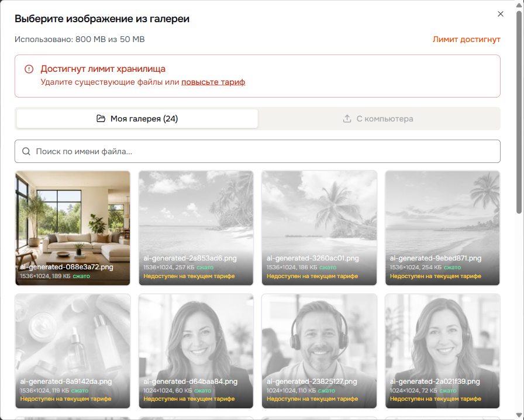524x420 pixels.
Task: Select the living room image ai-generated-088e3a72.png
Action: pyautogui.click(x=73, y=228)
